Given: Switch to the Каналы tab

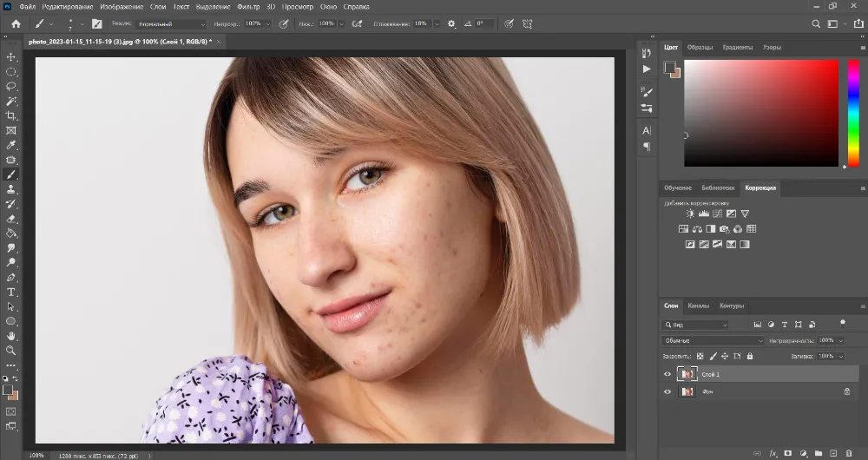Looking at the screenshot, I should point(699,306).
